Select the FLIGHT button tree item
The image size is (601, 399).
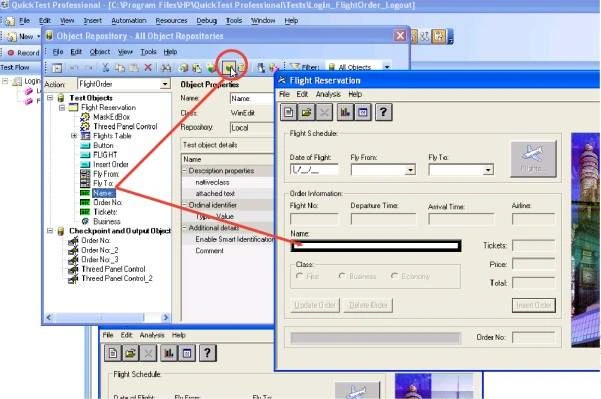[x=105, y=155]
